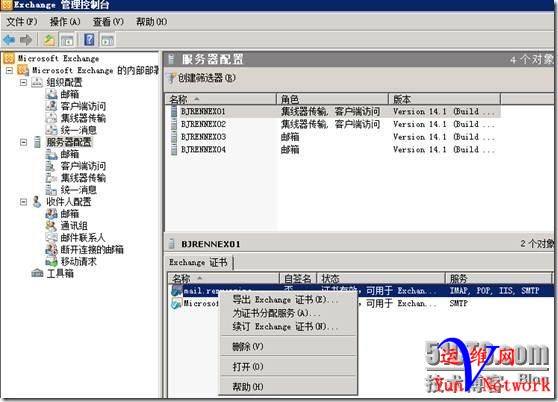Viewport: 558px width, 402px height.
Task: Click the 通讯组 group icon
Action: click(51, 226)
